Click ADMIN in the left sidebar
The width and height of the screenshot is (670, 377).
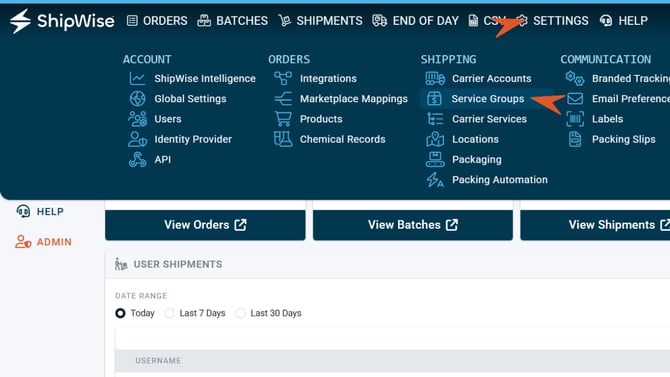click(54, 242)
